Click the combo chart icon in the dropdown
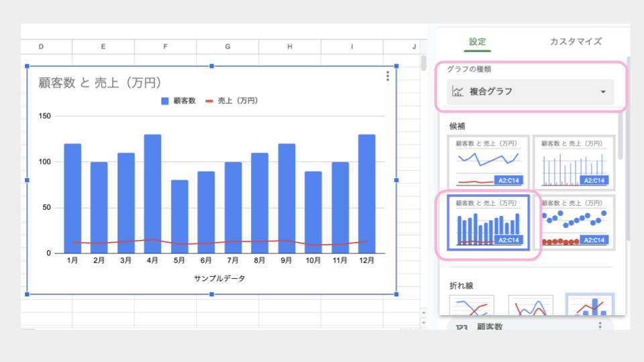 458,92
